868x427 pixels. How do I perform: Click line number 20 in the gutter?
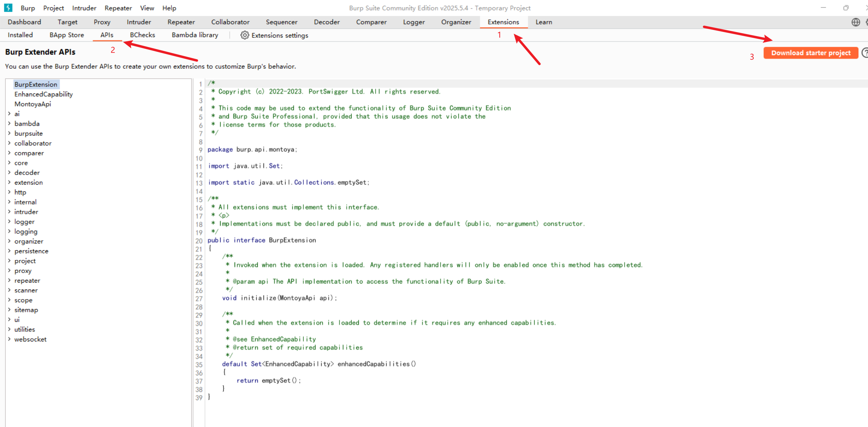click(x=199, y=240)
